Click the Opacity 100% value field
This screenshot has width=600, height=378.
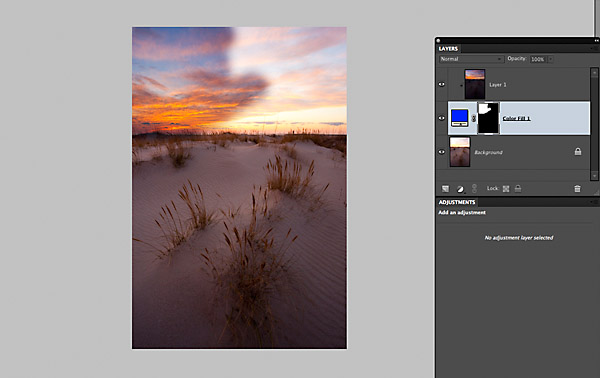coord(538,59)
